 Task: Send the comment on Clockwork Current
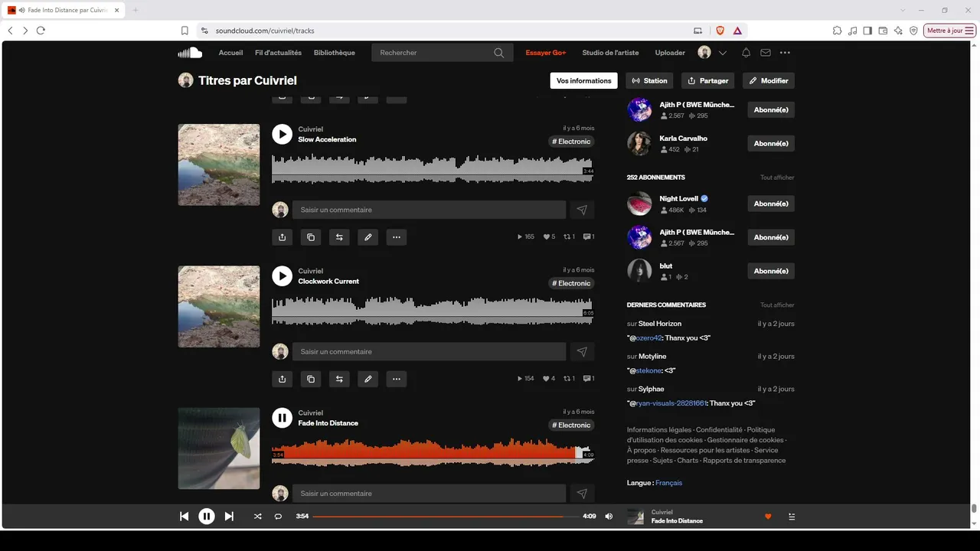click(x=582, y=352)
